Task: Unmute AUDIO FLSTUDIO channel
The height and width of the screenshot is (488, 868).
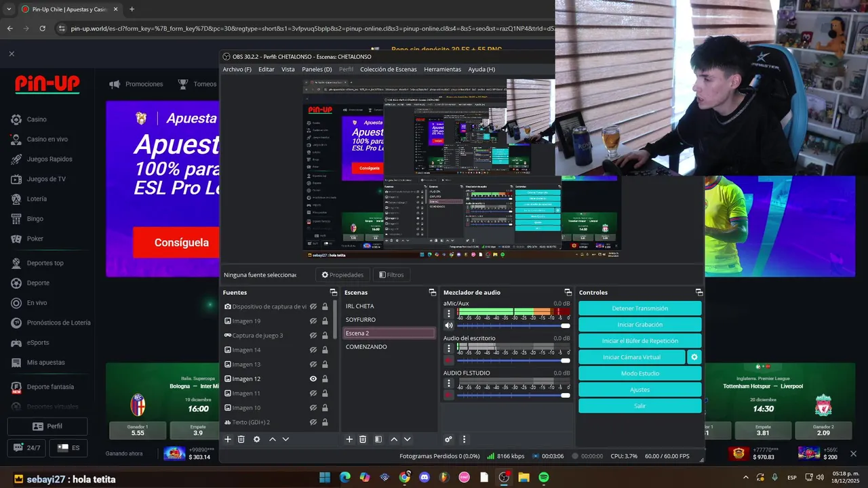Action: point(448,394)
